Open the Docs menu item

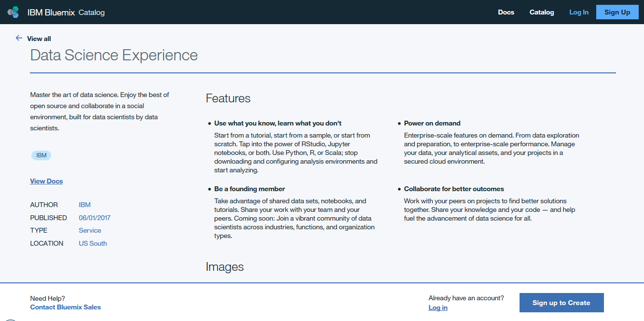[x=506, y=12]
